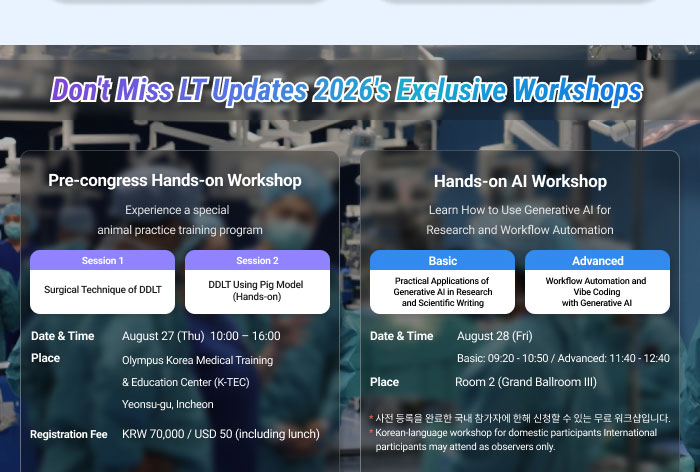Image resolution: width=700 pixels, height=472 pixels.
Task: Click 'Learn How to Use Generative AI for' line
Action: click(x=520, y=210)
